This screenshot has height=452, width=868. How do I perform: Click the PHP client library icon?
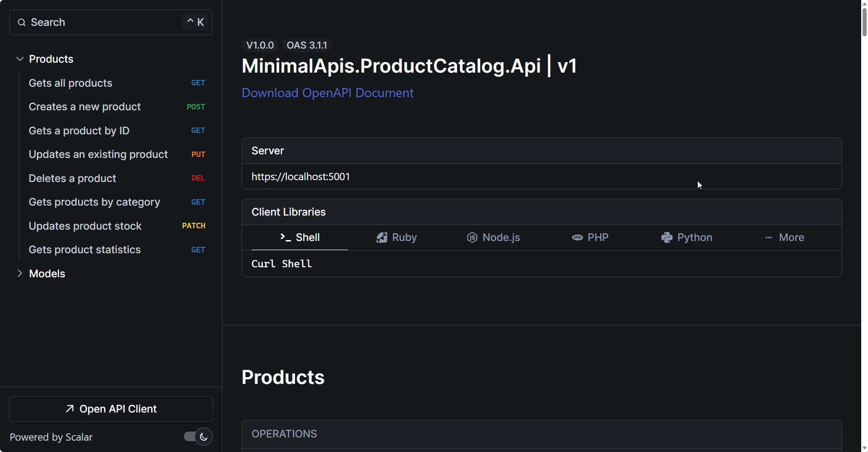tap(577, 237)
